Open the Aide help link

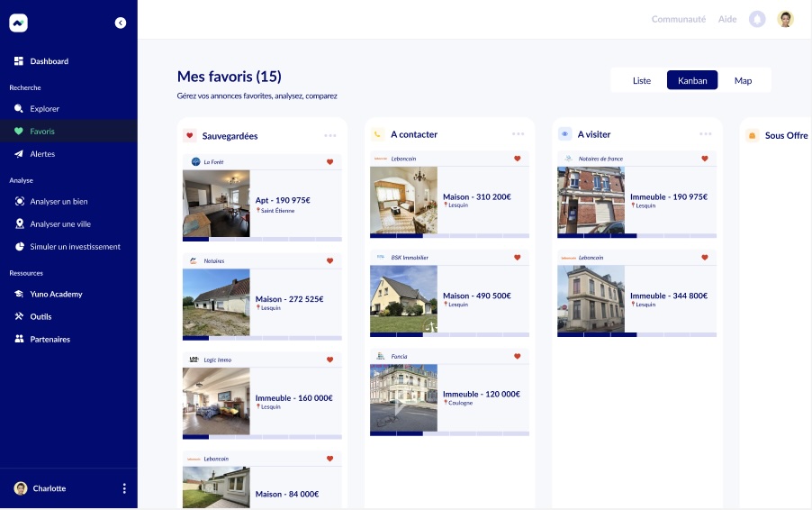coord(727,19)
